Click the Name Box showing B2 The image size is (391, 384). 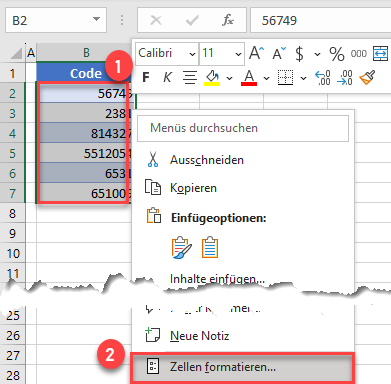56,21
